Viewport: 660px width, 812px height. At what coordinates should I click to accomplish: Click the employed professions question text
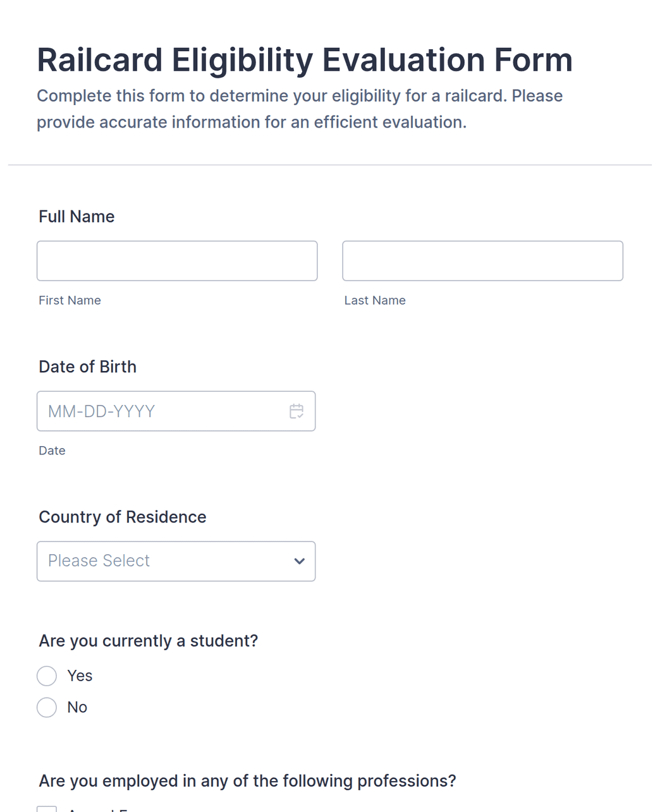click(x=247, y=781)
